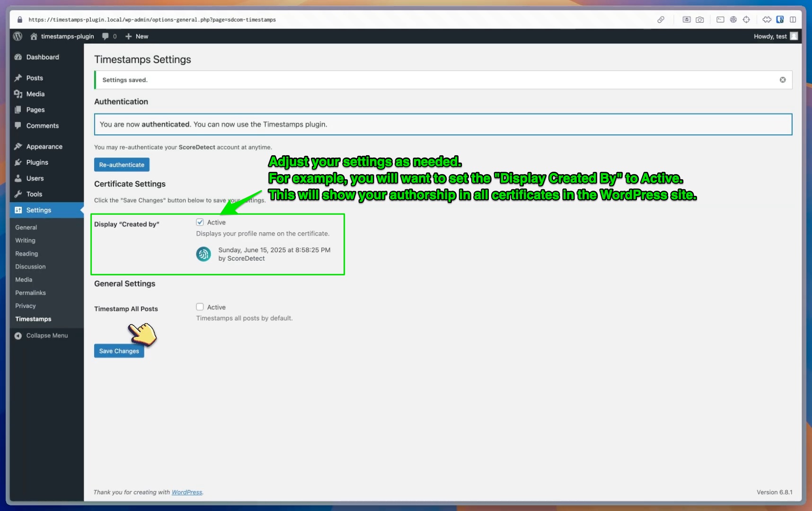The height and width of the screenshot is (511, 812).
Task: Toggle the split view sidebar icon
Action: [x=793, y=19]
